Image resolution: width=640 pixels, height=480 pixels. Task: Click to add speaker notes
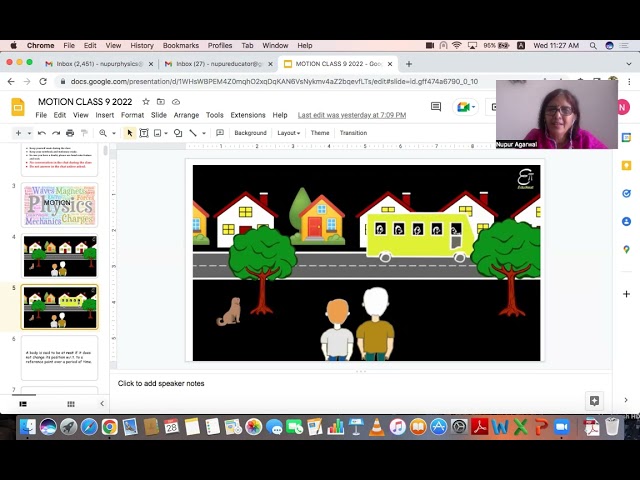tap(161, 384)
